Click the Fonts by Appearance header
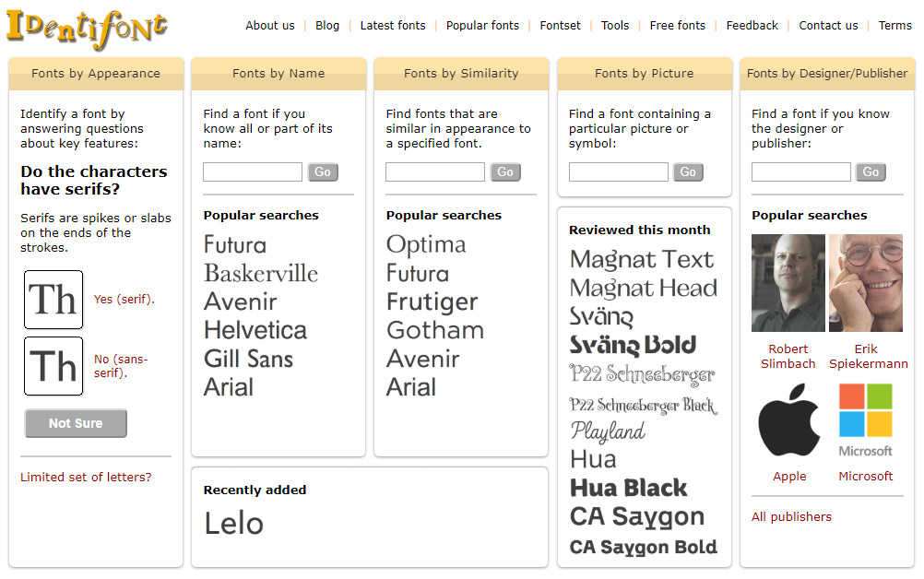Image resolution: width=924 pixels, height=579 pixels. click(96, 73)
